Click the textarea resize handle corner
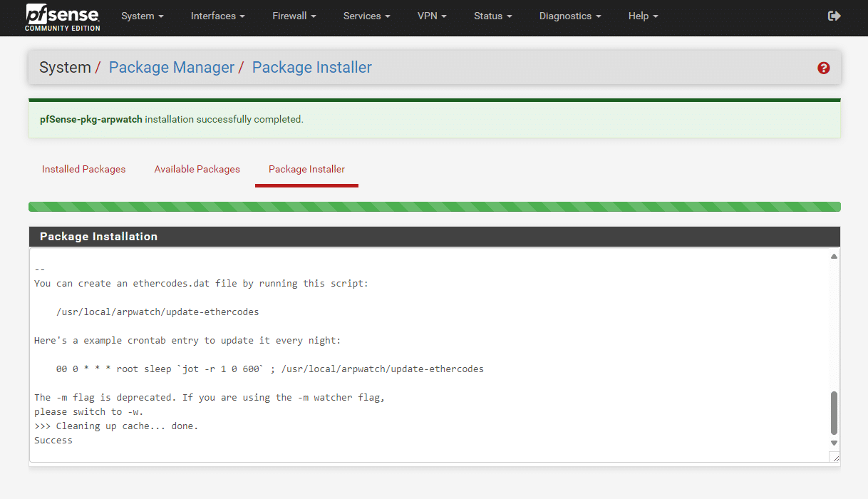Viewport: 868px width, 499px height. [834, 457]
